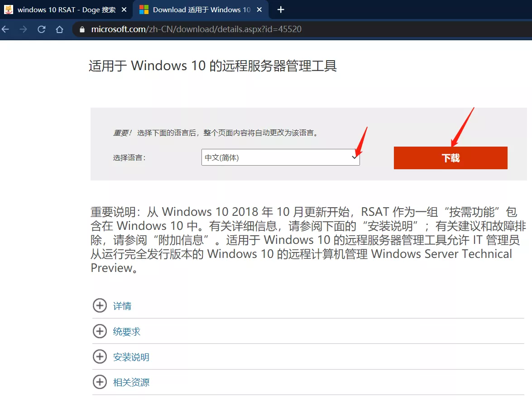Open a new tab with plus button
The image size is (532, 400).
[x=281, y=10]
